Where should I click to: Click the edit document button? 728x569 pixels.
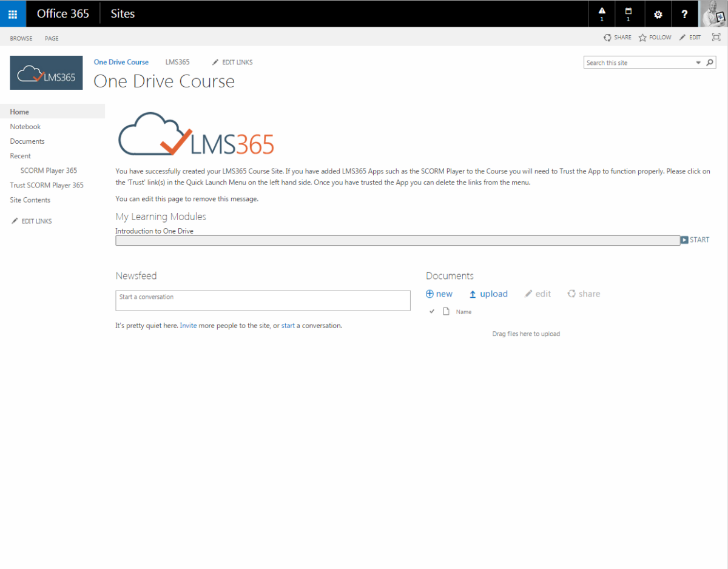[538, 294]
